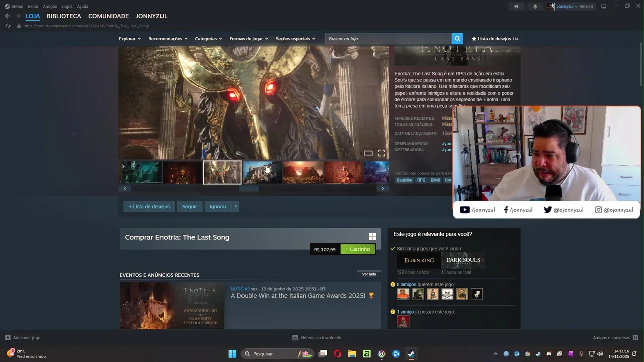Open the Jogos menu
The width and height of the screenshot is (644, 362).
pyautogui.click(x=67, y=6)
